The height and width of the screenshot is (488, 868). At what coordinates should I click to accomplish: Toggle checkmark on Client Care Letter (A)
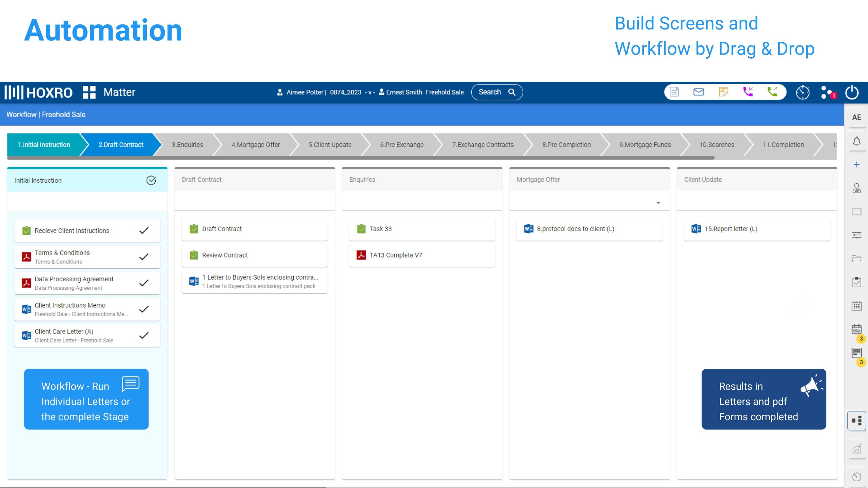(x=144, y=335)
